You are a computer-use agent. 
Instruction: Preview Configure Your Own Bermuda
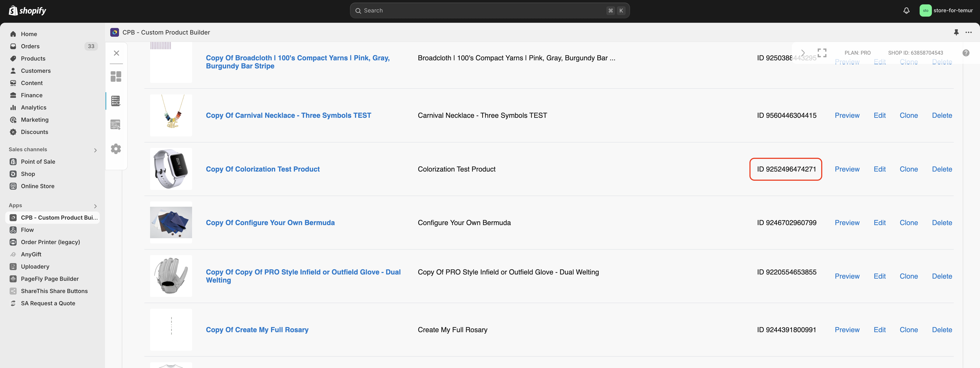pyautogui.click(x=847, y=222)
